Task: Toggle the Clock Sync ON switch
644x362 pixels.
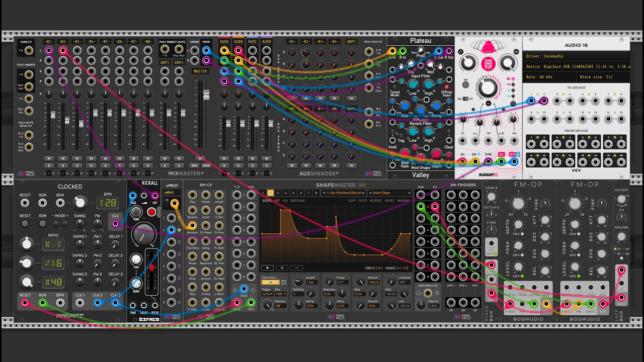Action: coord(270,283)
